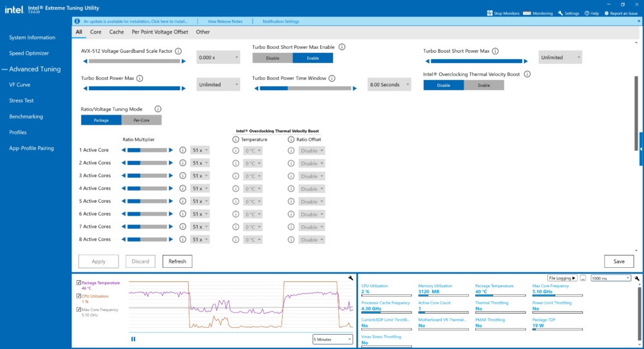Switch to Per Point Voltage Offset tab
The width and height of the screenshot is (644, 349).
160,32
